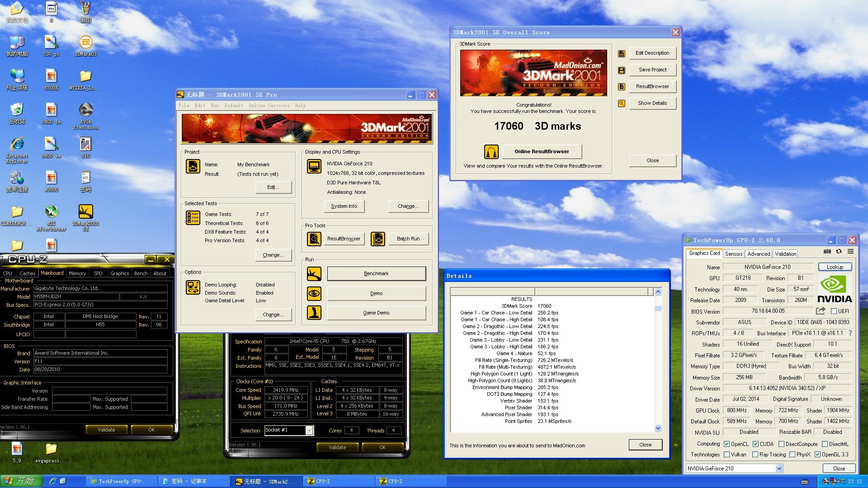This screenshot has height=488, width=868.
Task: Open the 3DMark2001 SE desktop shortcut
Action: pyautogui.click(x=85, y=217)
